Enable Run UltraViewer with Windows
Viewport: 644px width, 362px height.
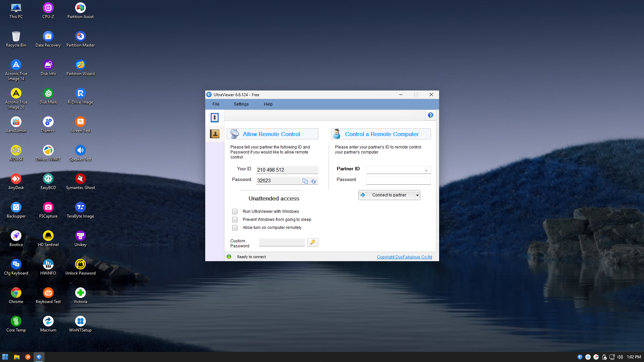(235, 212)
